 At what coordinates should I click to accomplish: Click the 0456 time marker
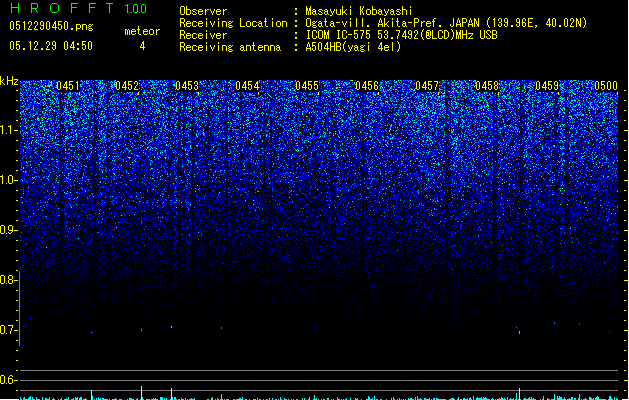click(367, 86)
